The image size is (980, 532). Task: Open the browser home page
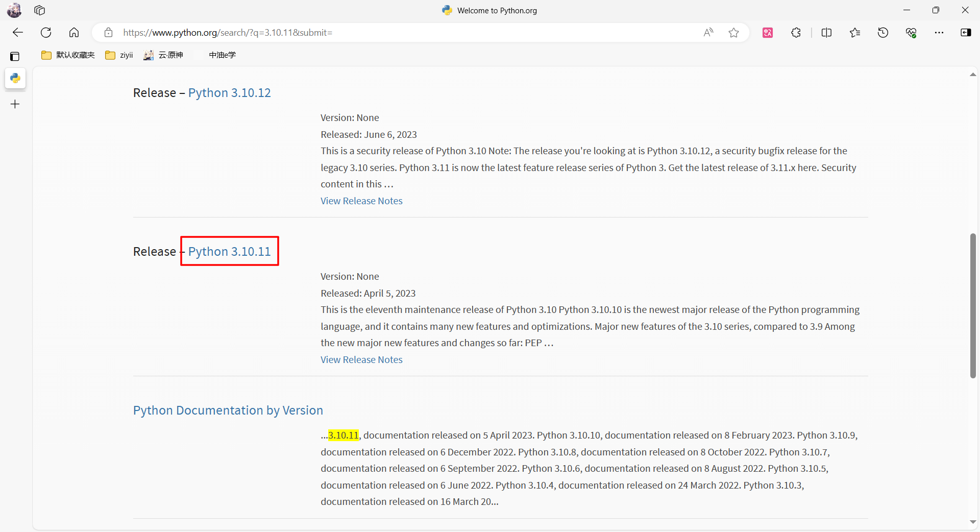click(x=74, y=33)
